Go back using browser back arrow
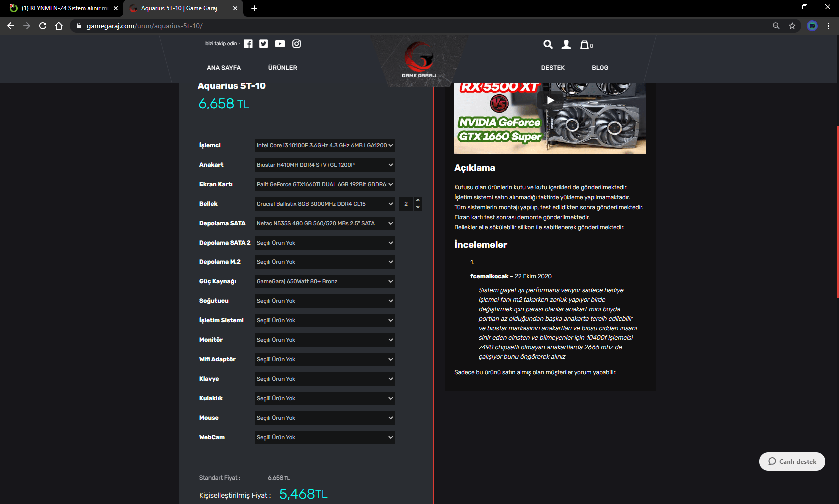839x504 pixels. [11, 26]
